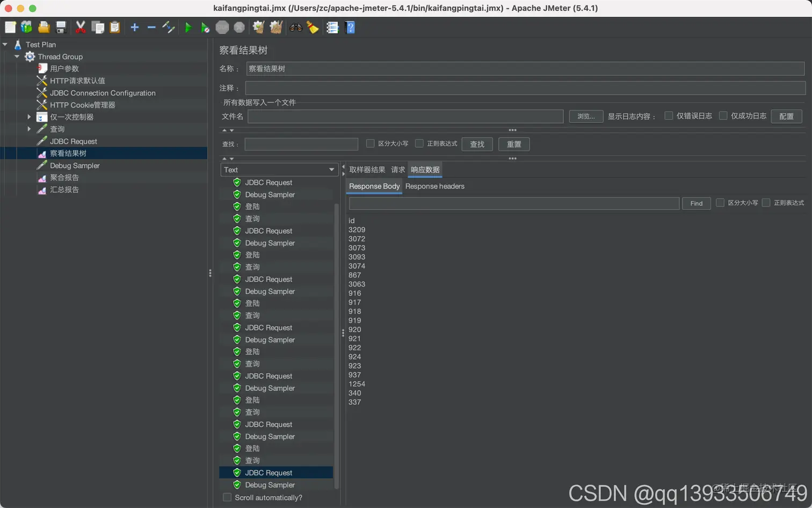Switch to the 取样器结果 tab
The width and height of the screenshot is (812, 508).
[x=367, y=169]
